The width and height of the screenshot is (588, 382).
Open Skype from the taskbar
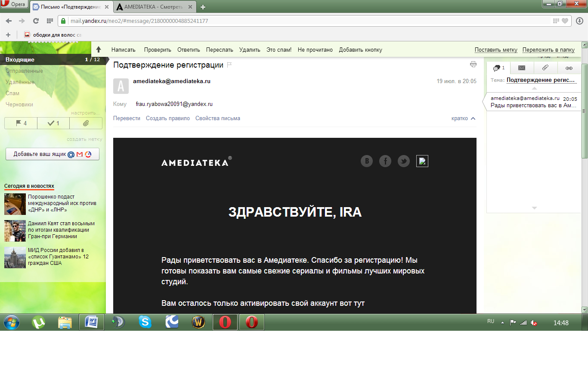[145, 322]
